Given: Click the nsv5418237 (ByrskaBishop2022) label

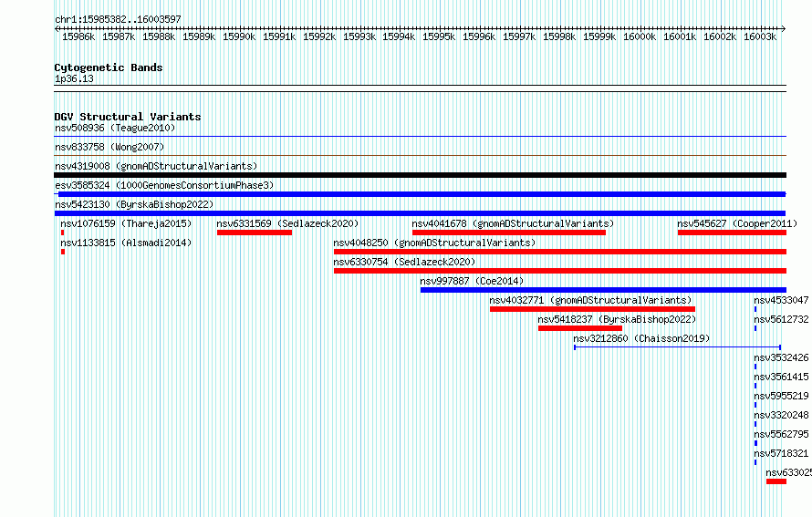Looking at the screenshot, I should pyautogui.click(x=617, y=319).
